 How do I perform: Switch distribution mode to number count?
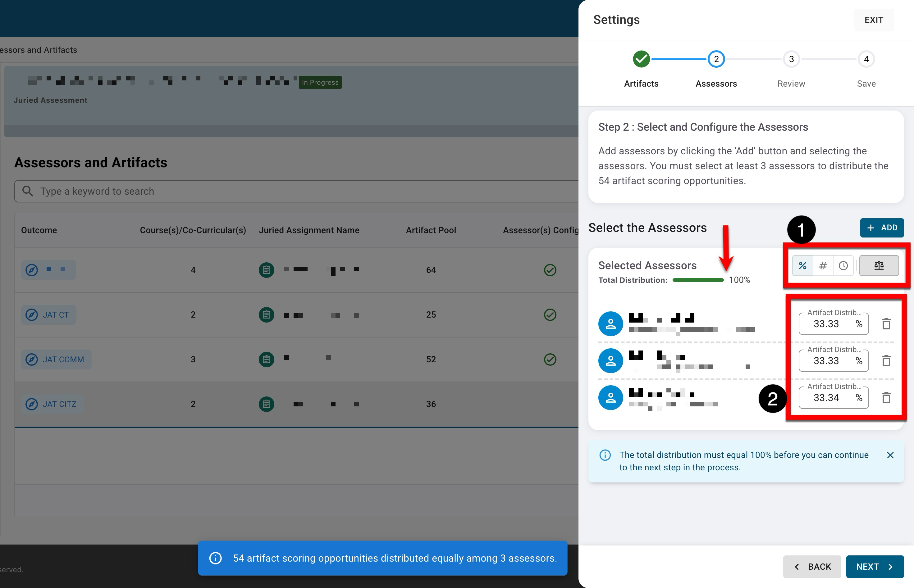823,265
